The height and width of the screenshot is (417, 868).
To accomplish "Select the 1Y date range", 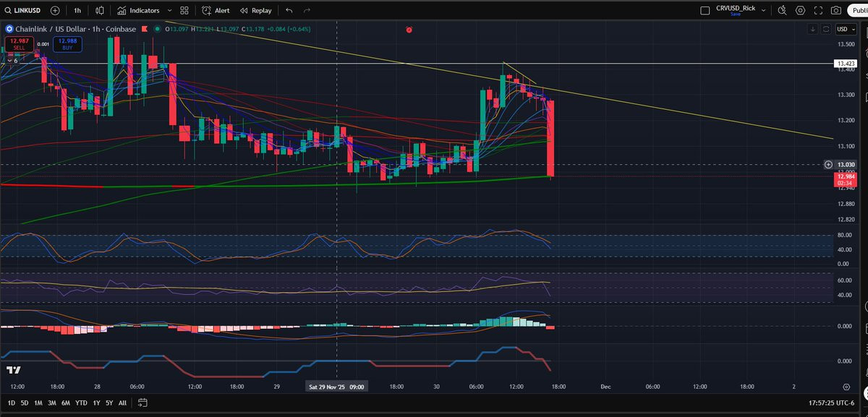I will coord(96,403).
